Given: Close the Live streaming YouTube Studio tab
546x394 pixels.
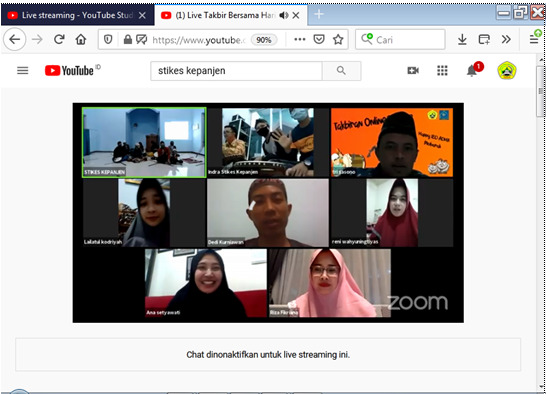Looking at the screenshot, I should tap(142, 15).
